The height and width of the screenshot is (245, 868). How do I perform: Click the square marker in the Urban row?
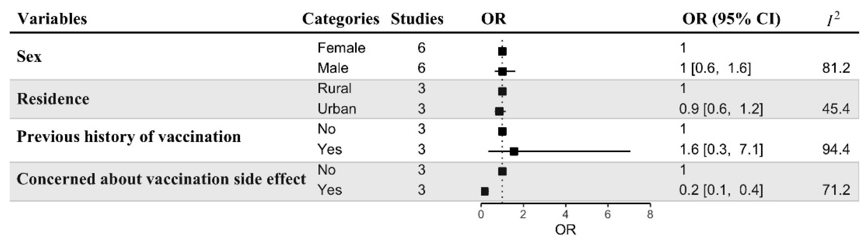tap(499, 111)
